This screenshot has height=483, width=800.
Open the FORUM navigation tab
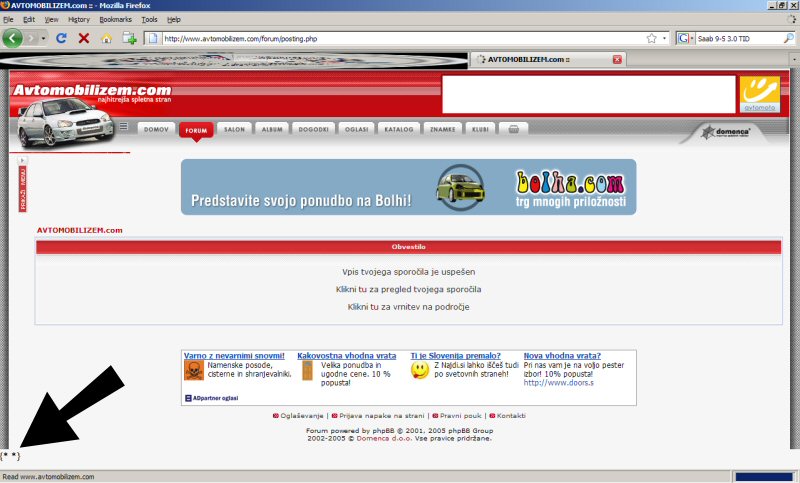(196, 131)
